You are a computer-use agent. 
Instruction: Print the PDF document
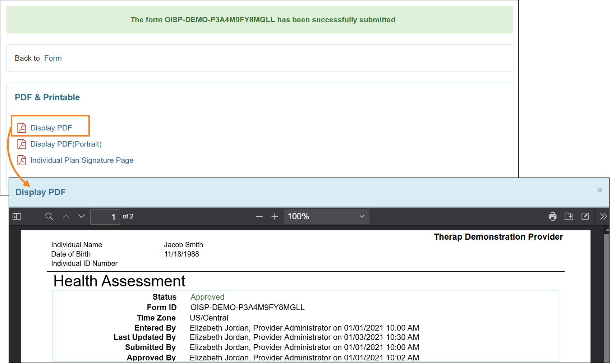point(553,216)
